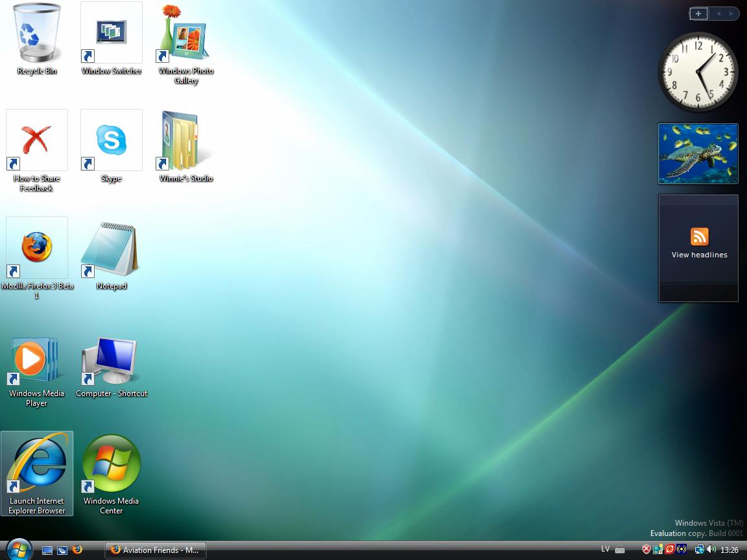Open the network connection tray icon

point(700,550)
